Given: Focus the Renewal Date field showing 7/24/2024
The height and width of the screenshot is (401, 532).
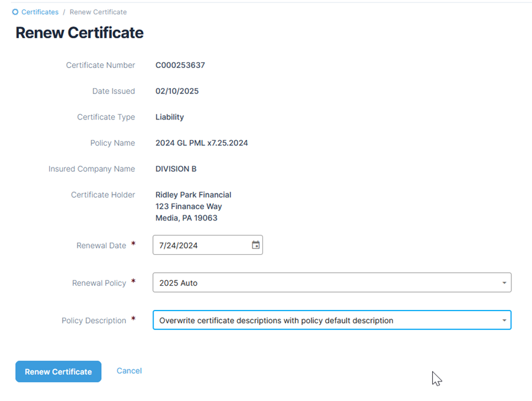Looking at the screenshot, I should [207, 245].
